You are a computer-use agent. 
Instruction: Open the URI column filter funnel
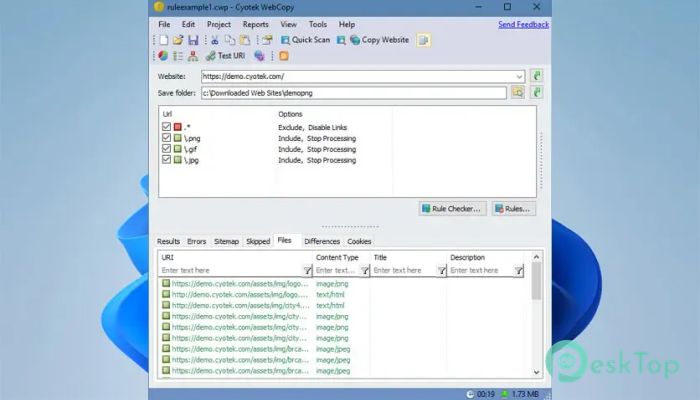tap(307, 271)
